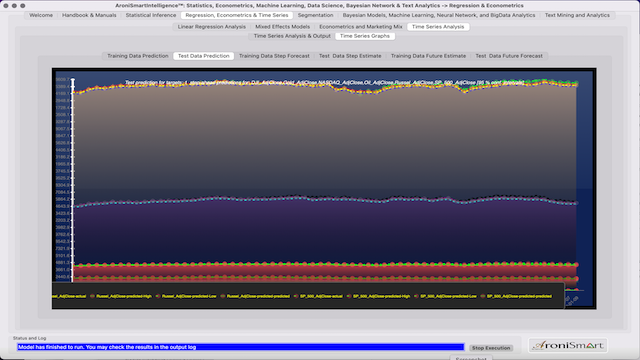
Task: Click the Screenshot button at the bottom
Action: [x=471, y=358]
